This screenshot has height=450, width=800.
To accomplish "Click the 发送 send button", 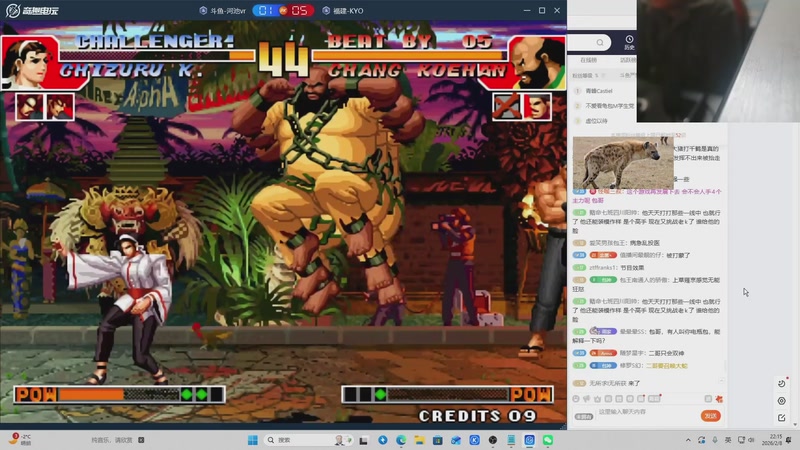I will (711, 416).
